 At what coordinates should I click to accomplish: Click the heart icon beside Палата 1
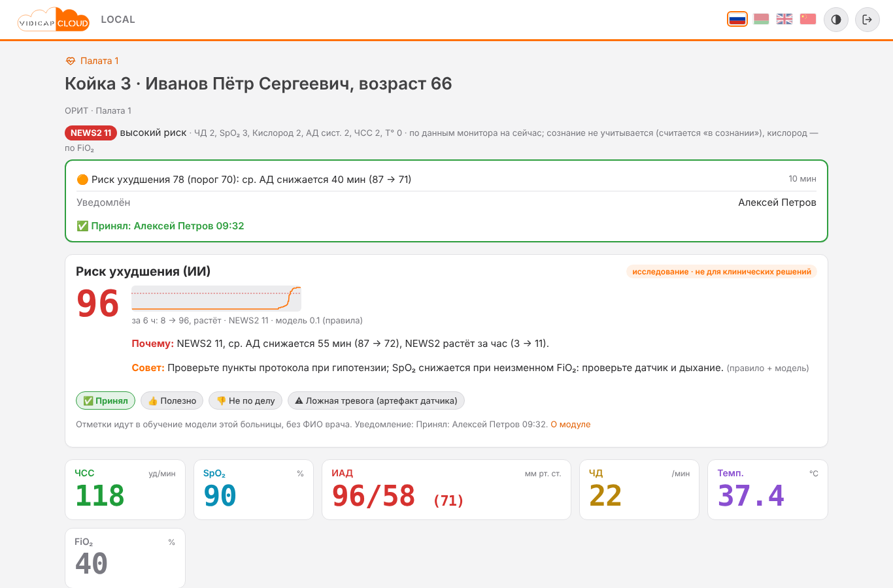[71, 61]
